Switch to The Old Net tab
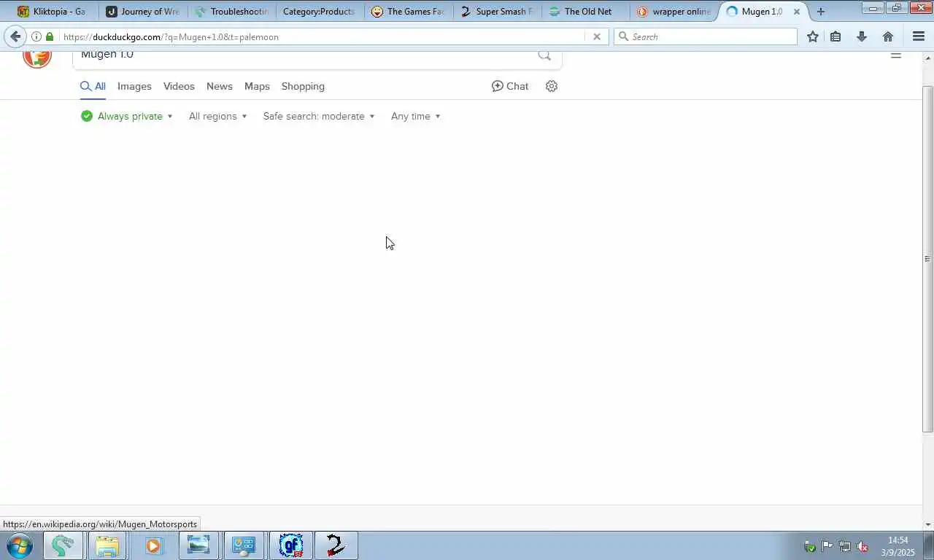The height and width of the screenshot is (560, 934). [x=586, y=12]
